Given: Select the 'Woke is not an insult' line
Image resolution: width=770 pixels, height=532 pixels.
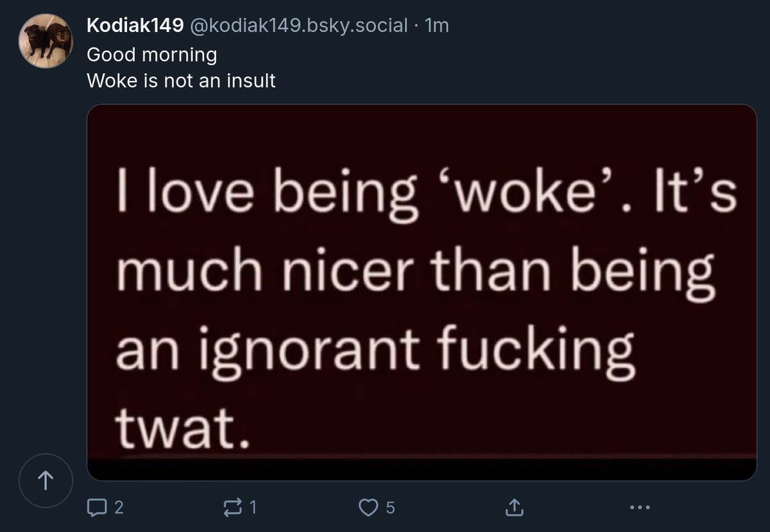Looking at the screenshot, I should click(181, 81).
